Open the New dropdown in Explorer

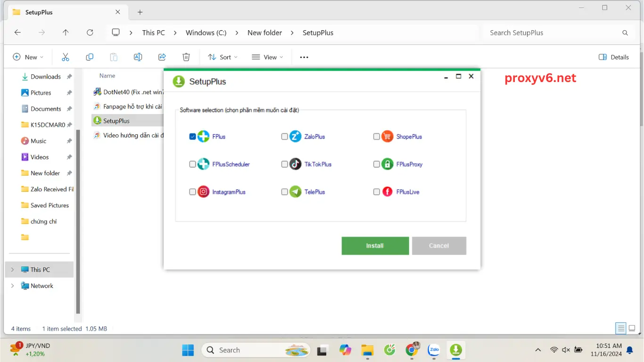28,57
